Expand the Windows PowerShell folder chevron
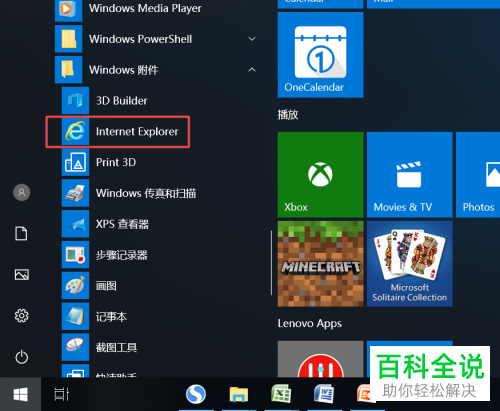The width and height of the screenshot is (500, 411). [252, 39]
